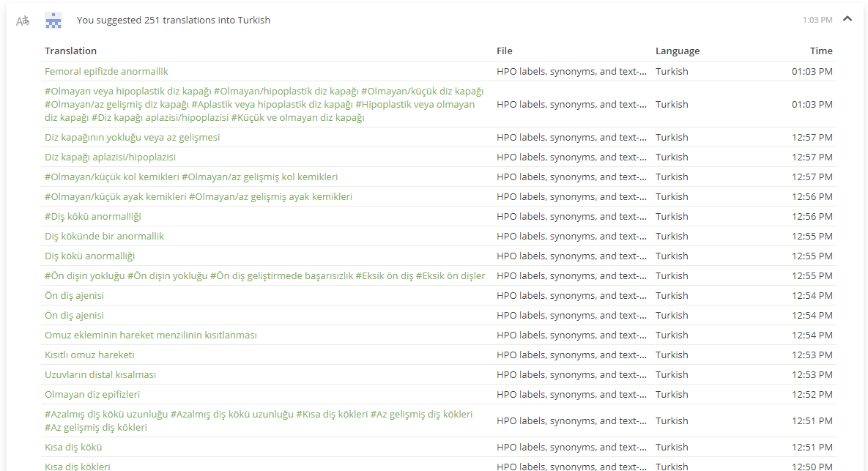Click the Translation column header
This screenshot has height=471, width=868.
pyautogui.click(x=70, y=51)
